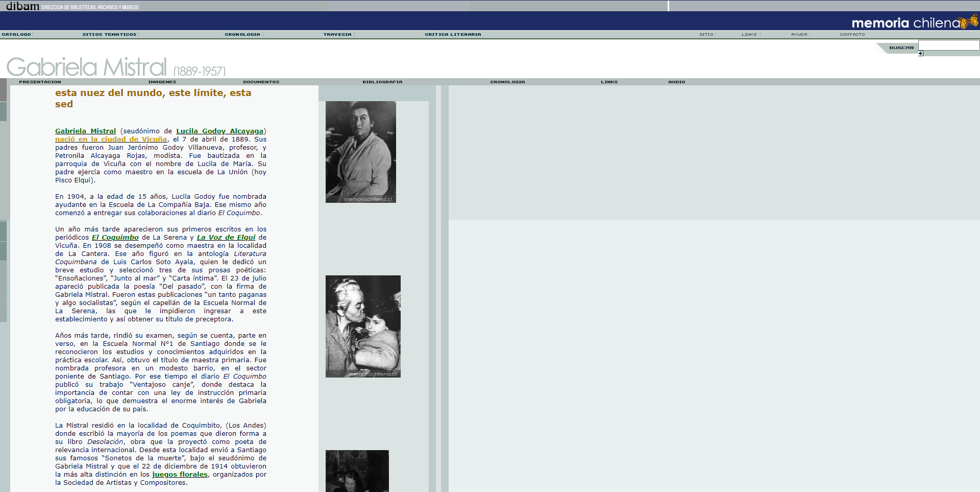Click the search submit arrow icon
The width and height of the screenshot is (980, 492).
pyautogui.click(x=920, y=53)
